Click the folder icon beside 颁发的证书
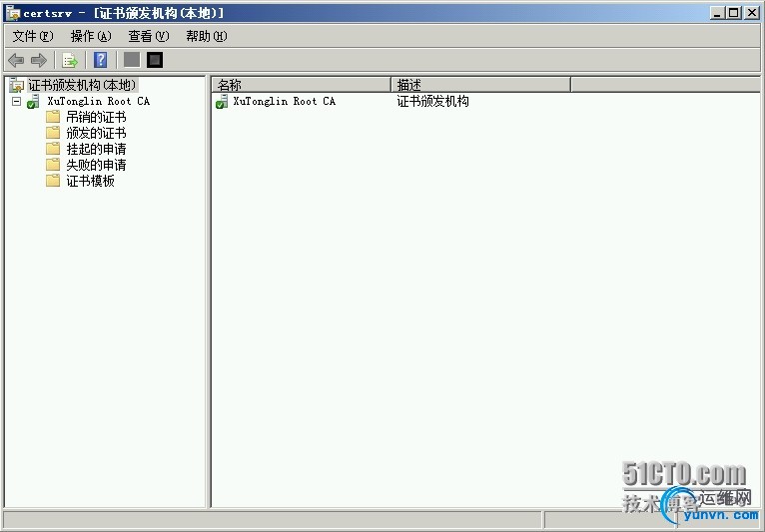This screenshot has width=765, height=532. click(x=53, y=133)
